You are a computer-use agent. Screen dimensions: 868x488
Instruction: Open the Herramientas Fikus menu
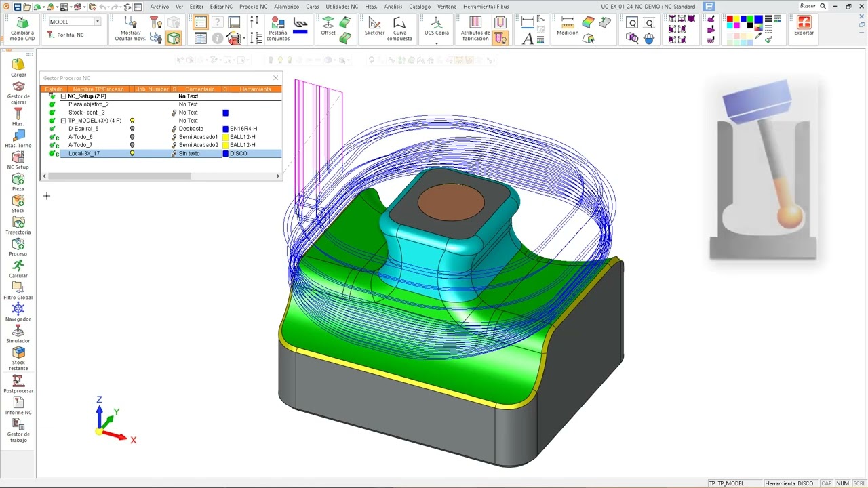[486, 7]
